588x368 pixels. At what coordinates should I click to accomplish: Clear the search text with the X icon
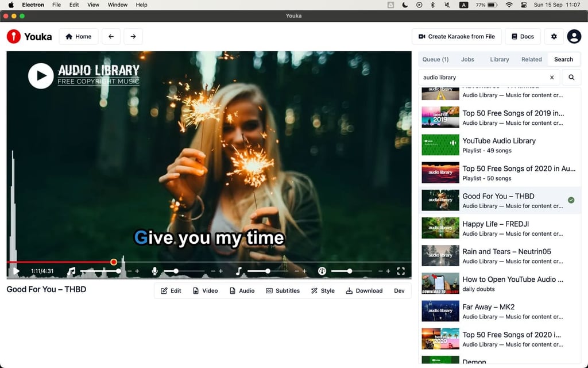[552, 78]
